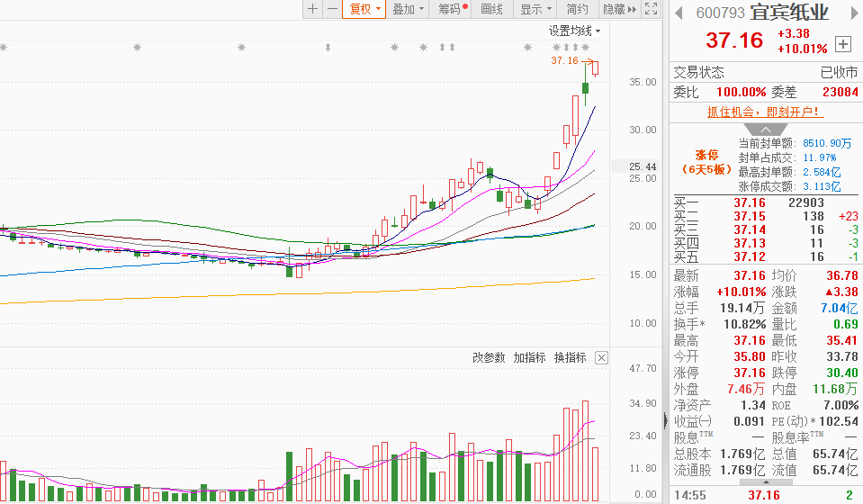This screenshot has height=504, width=863.
Task: Click the 换手 value 10.82%
Action: point(744,324)
